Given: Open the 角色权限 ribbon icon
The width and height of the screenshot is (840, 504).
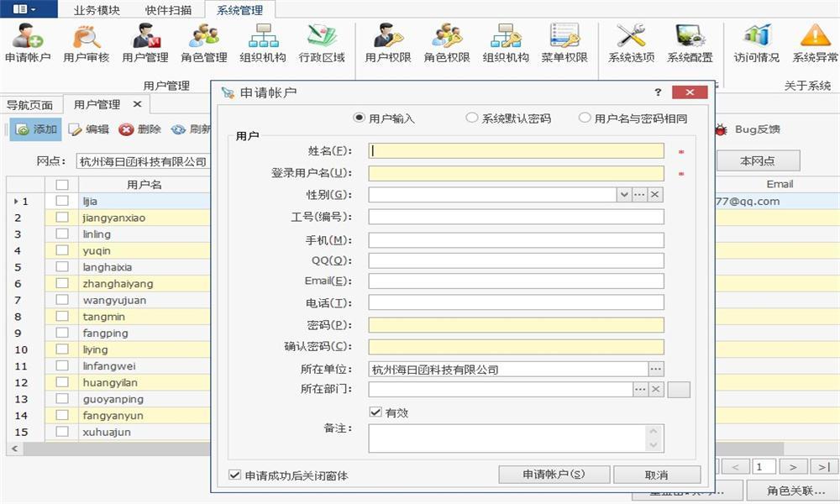Looking at the screenshot, I should pos(447,44).
